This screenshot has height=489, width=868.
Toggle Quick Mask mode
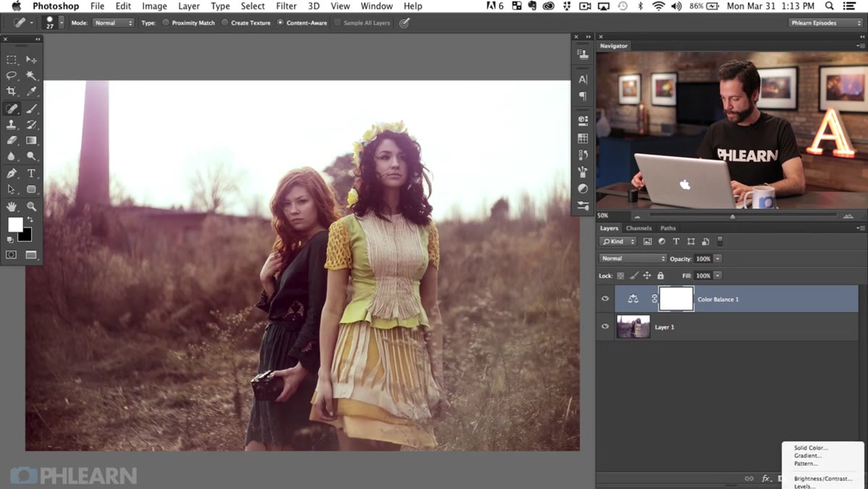(x=12, y=255)
